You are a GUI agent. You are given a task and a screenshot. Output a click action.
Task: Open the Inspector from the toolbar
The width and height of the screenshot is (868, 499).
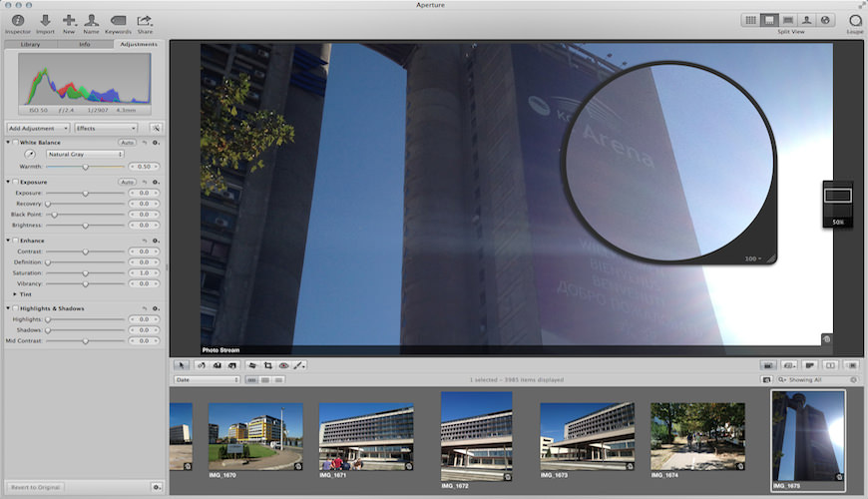18,21
